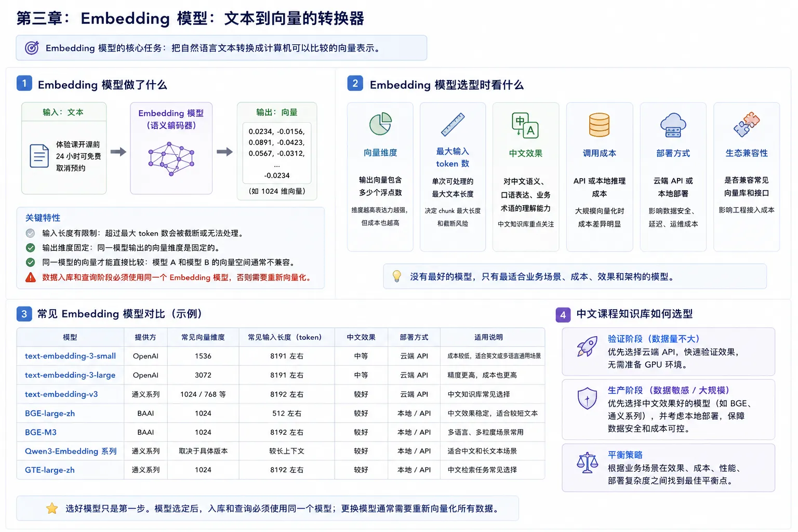
Task: Click the cloud server icon above 部署方式
Action: [x=673, y=125]
